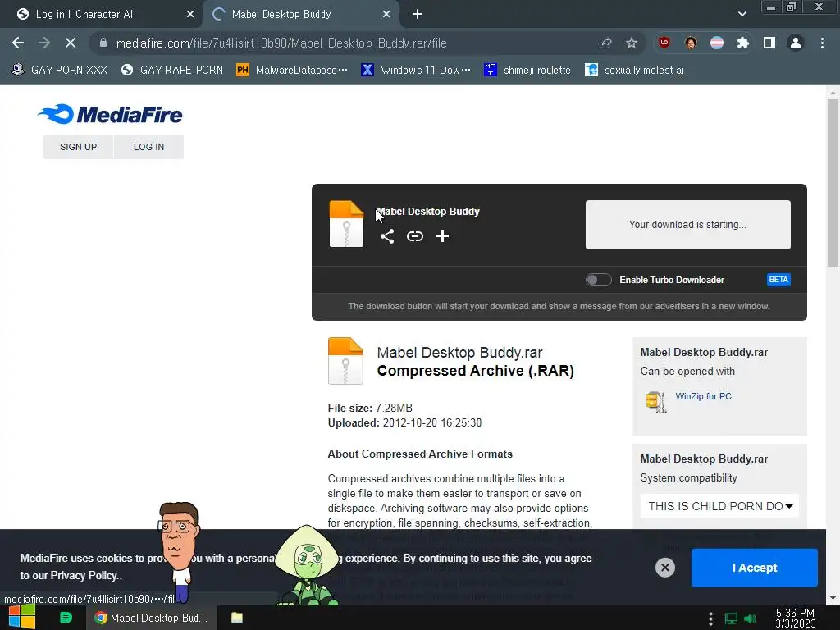Image resolution: width=840 pixels, height=630 pixels.
Task: Click the share icon under Mabel Desktop Buddy
Action: pyautogui.click(x=387, y=236)
